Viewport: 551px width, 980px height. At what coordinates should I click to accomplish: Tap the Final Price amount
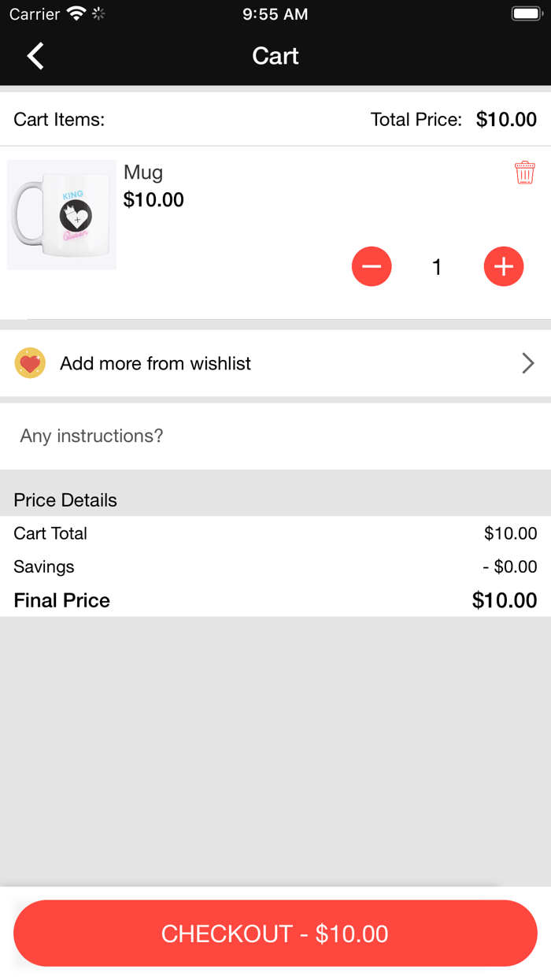click(505, 600)
